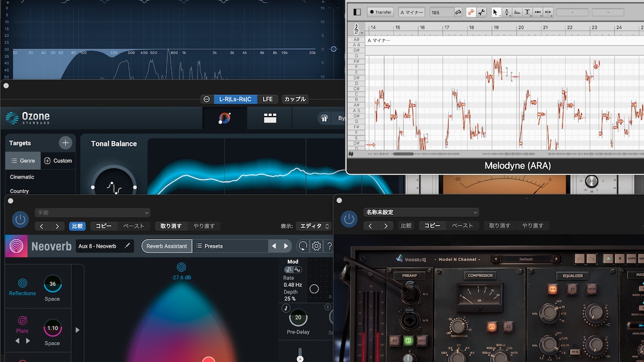Toggle the equalizer 84 mode button

(x=553, y=289)
